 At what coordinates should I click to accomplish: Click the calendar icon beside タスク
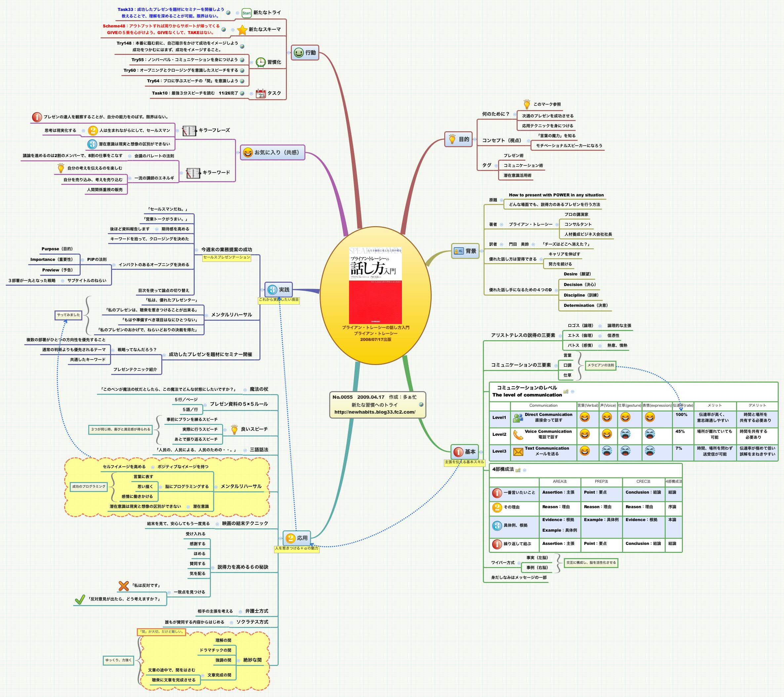(x=261, y=94)
